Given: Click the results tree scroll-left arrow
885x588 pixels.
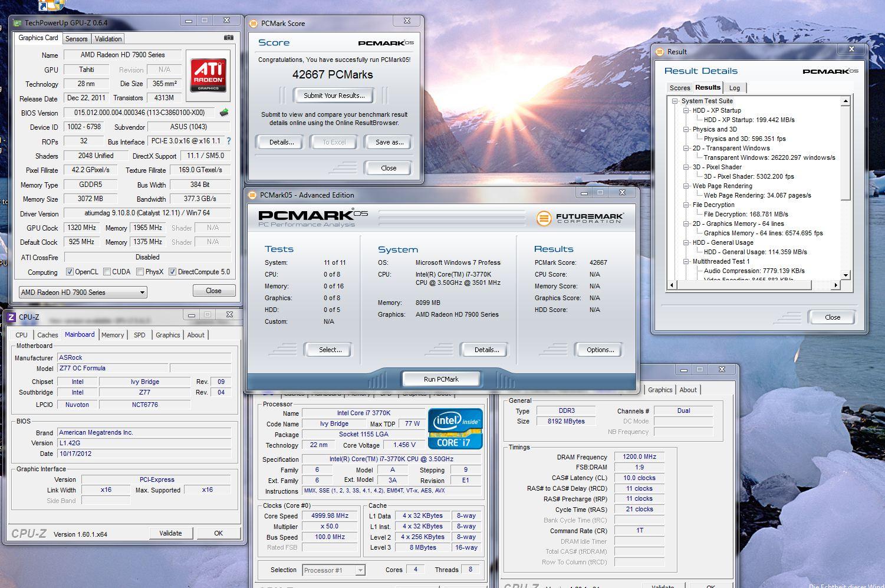Looking at the screenshot, I should click(x=672, y=285).
